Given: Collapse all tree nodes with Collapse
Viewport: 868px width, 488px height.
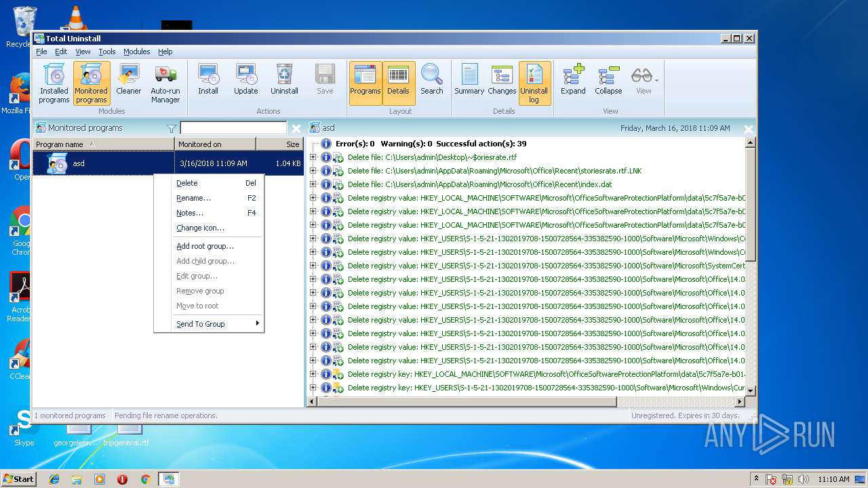Looking at the screenshot, I should pyautogui.click(x=608, y=79).
